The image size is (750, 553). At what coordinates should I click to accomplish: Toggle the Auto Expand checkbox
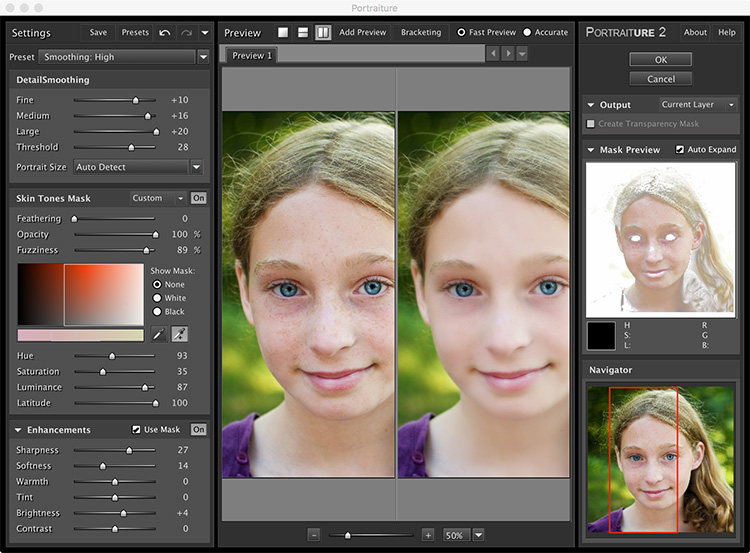click(680, 150)
